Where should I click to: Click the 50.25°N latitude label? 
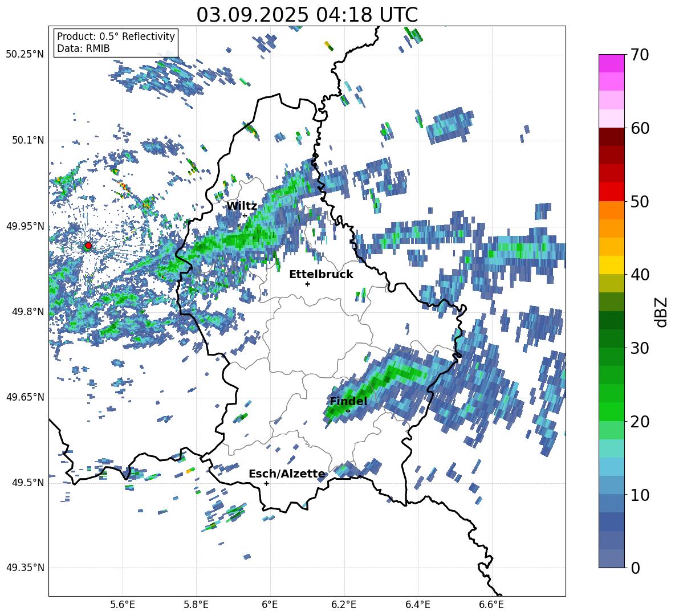coord(25,54)
